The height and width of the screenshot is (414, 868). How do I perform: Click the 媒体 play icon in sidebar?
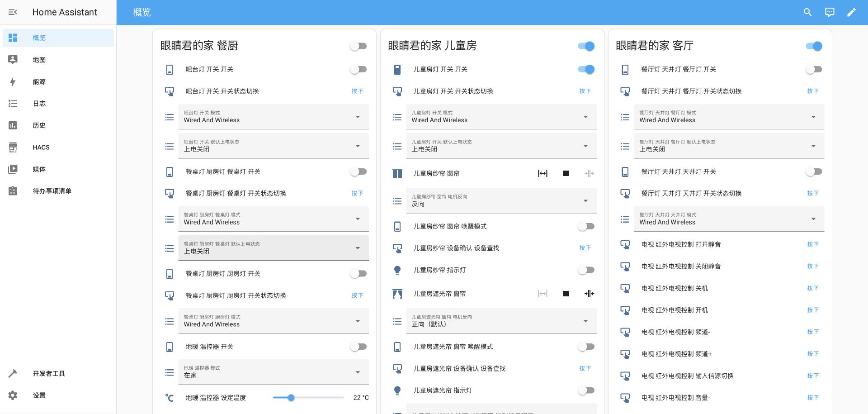(13, 169)
